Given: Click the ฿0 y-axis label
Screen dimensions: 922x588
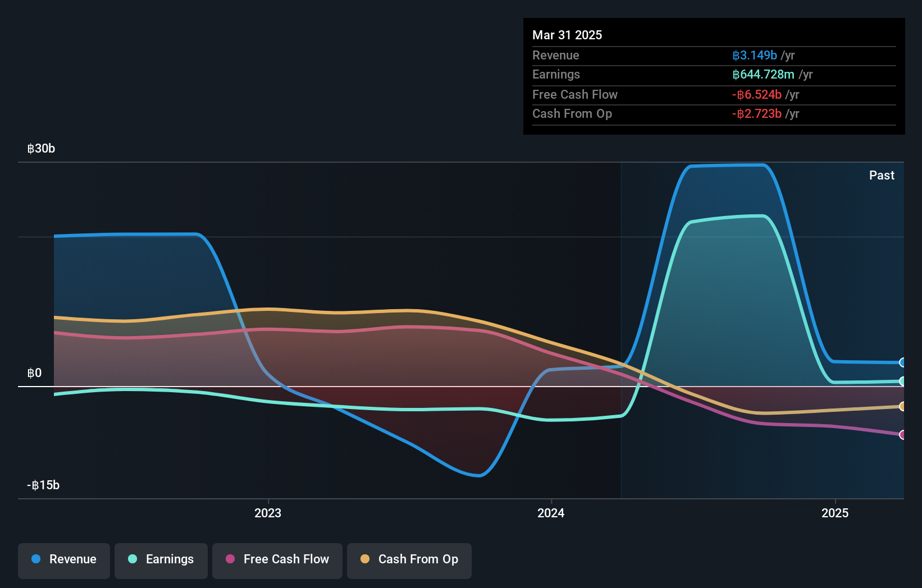Looking at the screenshot, I should [x=34, y=373].
